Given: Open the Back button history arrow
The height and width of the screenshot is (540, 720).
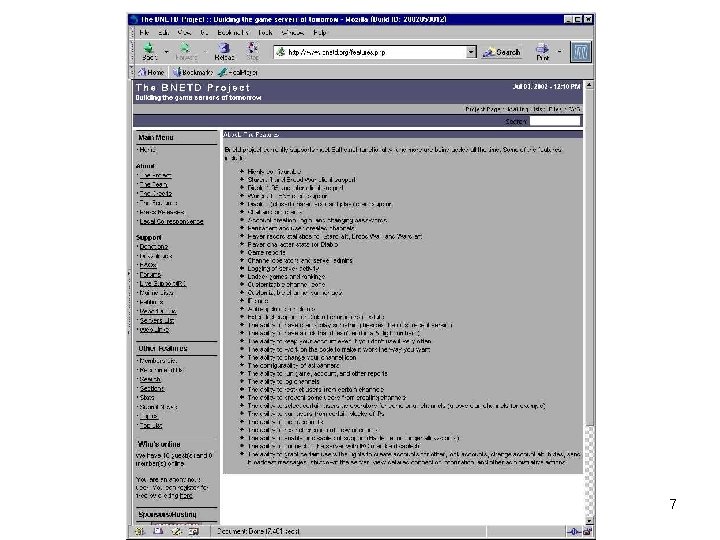Looking at the screenshot, I should pyautogui.click(x=167, y=51).
